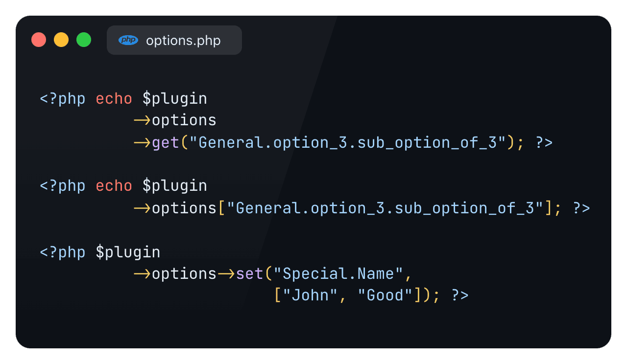Click the green maximize window dot
Viewport: 627px width, 364px height.
coord(84,40)
